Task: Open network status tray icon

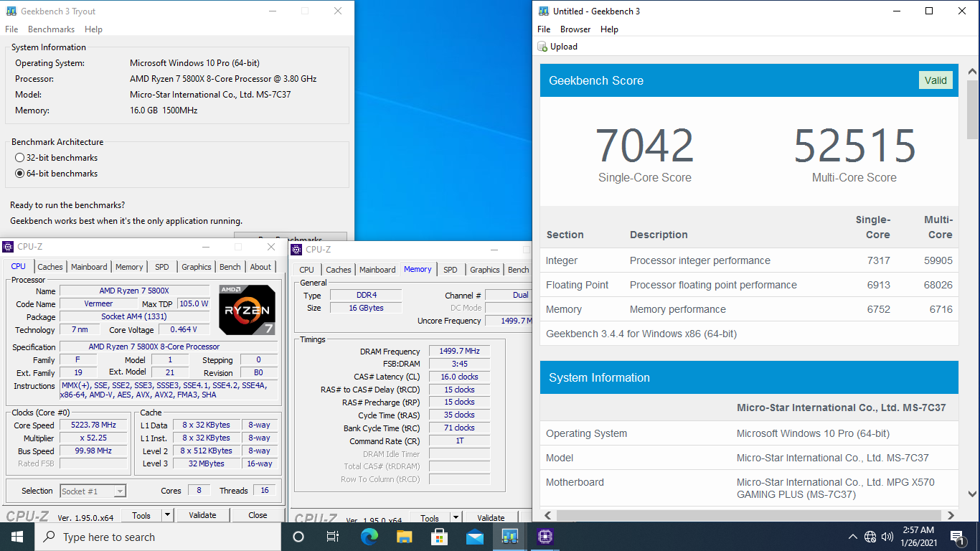Action: coord(870,537)
